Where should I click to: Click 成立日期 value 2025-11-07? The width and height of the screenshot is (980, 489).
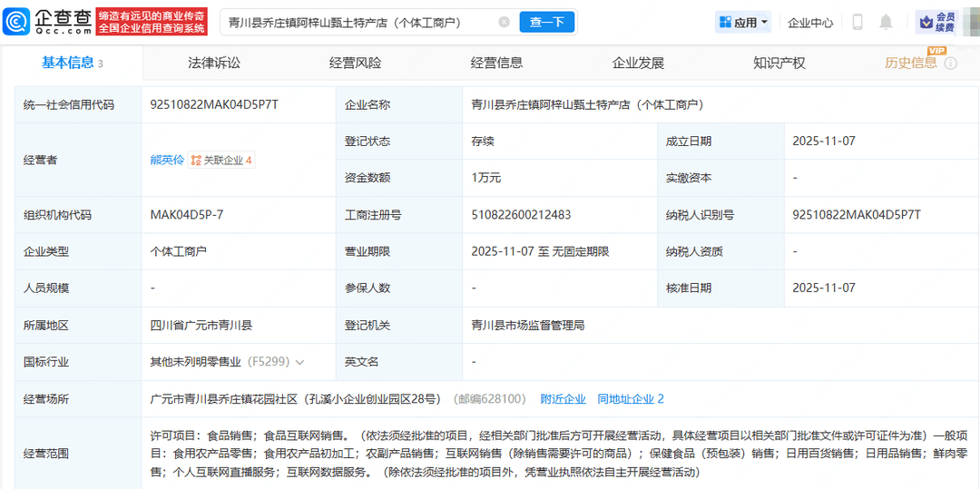pos(824,142)
